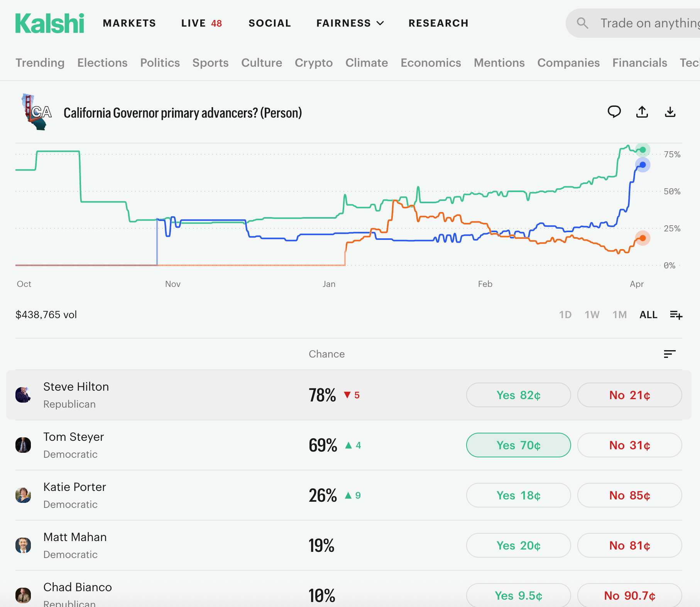Click the Trade on anything search field

tap(649, 23)
